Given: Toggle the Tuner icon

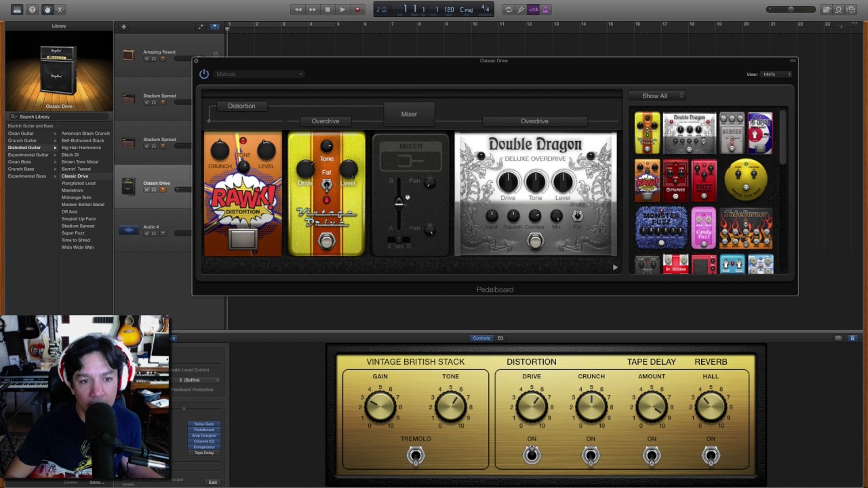Looking at the screenshot, I should 521,9.
